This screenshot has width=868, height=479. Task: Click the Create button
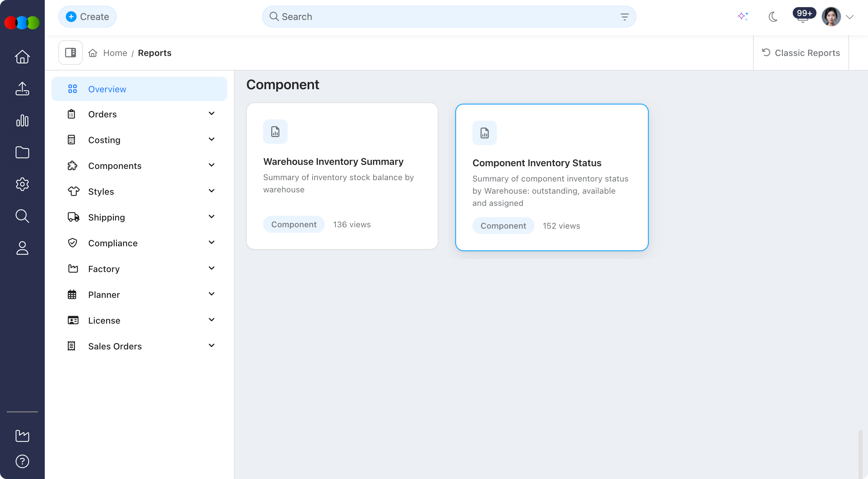pyautogui.click(x=87, y=17)
